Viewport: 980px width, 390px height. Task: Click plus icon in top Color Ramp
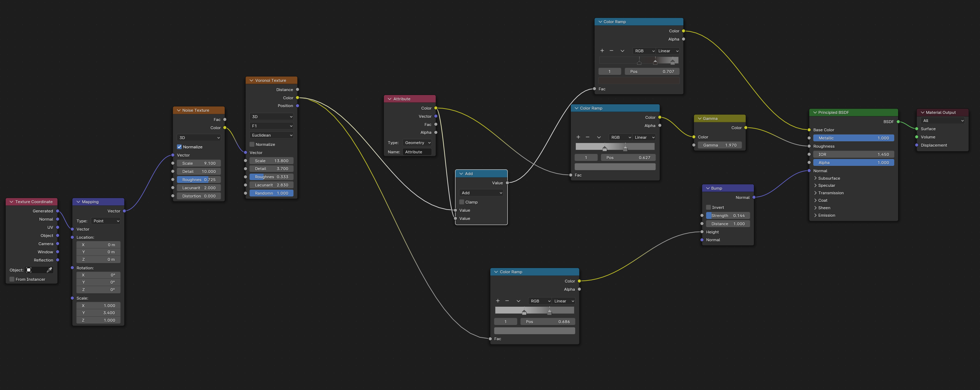pos(602,51)
